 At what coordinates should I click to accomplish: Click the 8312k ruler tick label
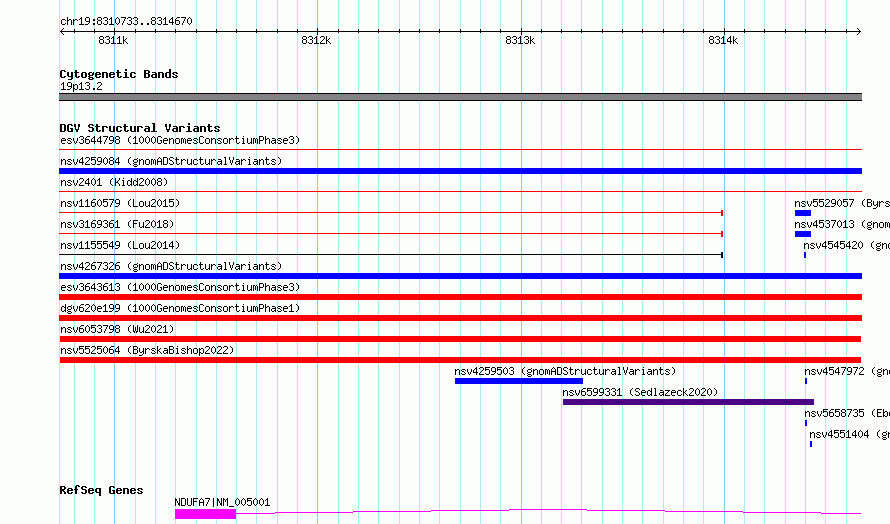click(x=316, y=40)
